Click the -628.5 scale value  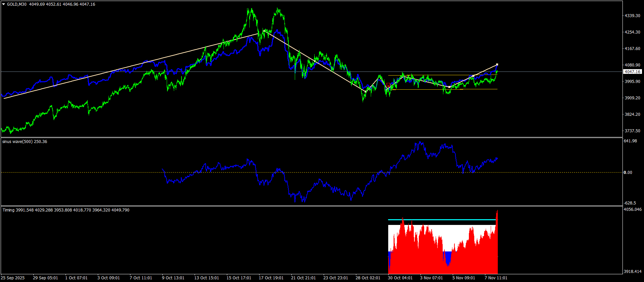click(630, 203)
